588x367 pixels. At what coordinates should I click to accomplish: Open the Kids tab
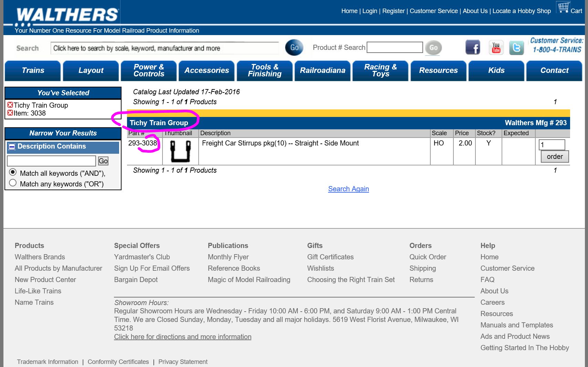[x=496, y=71]
